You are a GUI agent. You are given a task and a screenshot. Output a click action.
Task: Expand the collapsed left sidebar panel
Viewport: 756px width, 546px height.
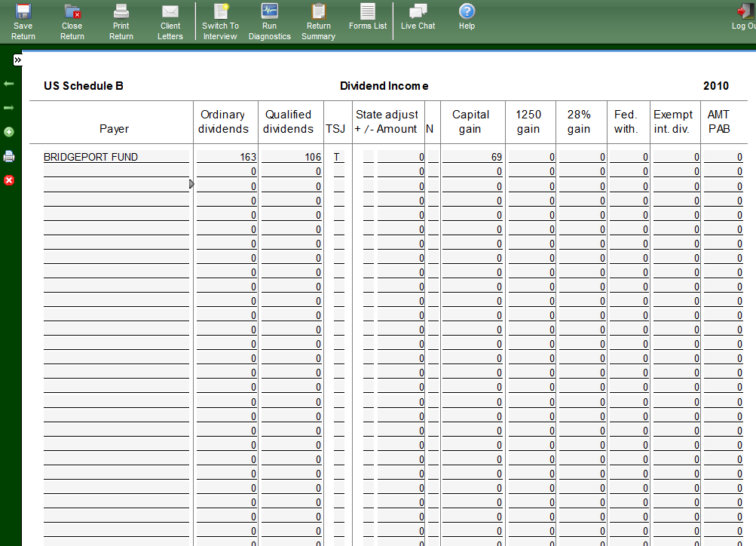[x=17, y=60]
